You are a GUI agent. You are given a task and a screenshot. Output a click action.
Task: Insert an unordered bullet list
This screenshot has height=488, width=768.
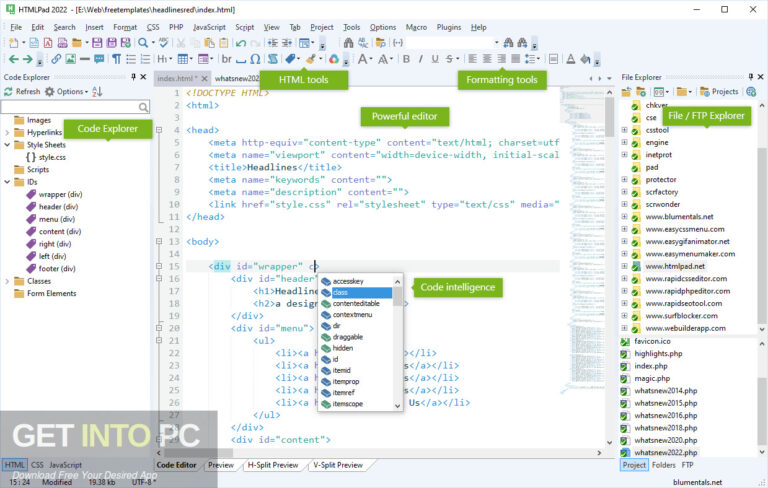click(x=131, y=59)
